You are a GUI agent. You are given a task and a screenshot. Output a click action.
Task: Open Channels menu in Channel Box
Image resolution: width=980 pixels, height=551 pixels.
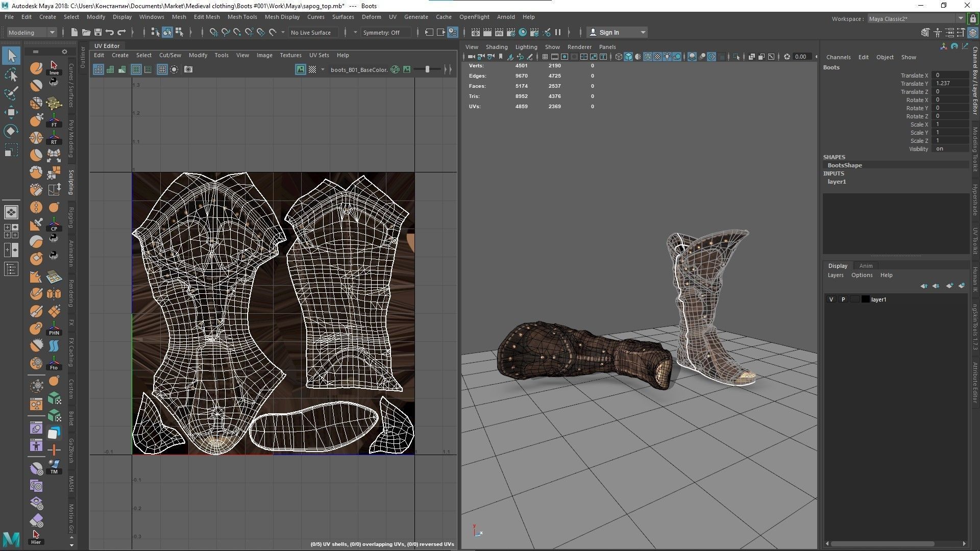(838, 57)
